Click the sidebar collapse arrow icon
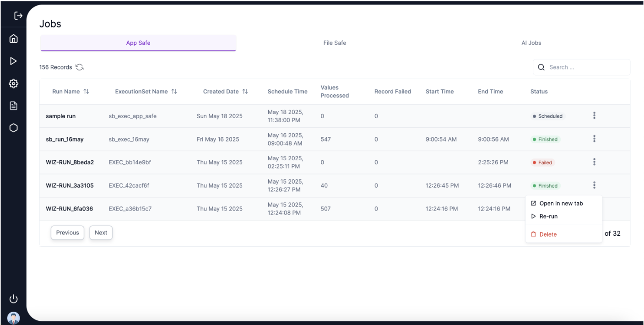The height and width of the screenshot is (325, 644). click(x=18, y=16)
